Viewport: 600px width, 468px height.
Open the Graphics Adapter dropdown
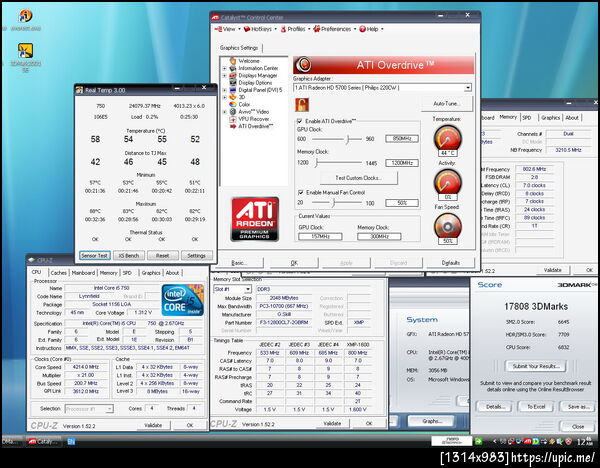pyautogui.click(x=468, y=88)
